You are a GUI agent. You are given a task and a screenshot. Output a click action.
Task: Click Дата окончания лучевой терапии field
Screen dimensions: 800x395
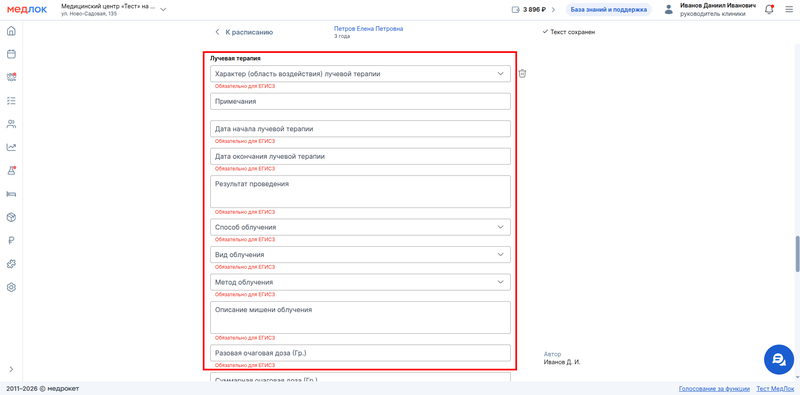point(360,156)
